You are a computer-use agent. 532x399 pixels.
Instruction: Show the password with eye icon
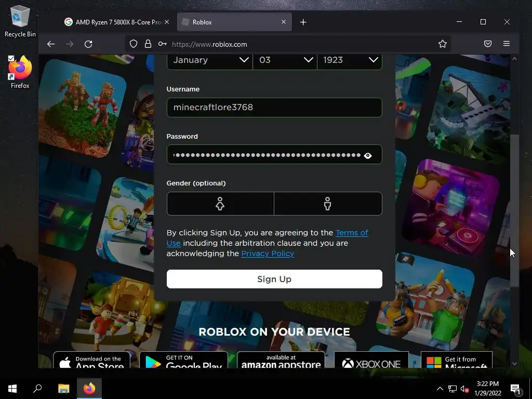click(367, 155)
